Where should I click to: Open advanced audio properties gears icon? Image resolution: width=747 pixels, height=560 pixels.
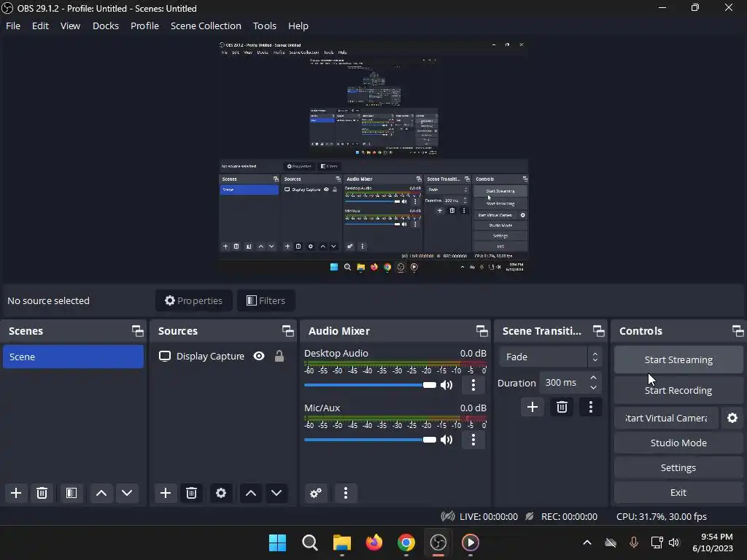point(315,493)
